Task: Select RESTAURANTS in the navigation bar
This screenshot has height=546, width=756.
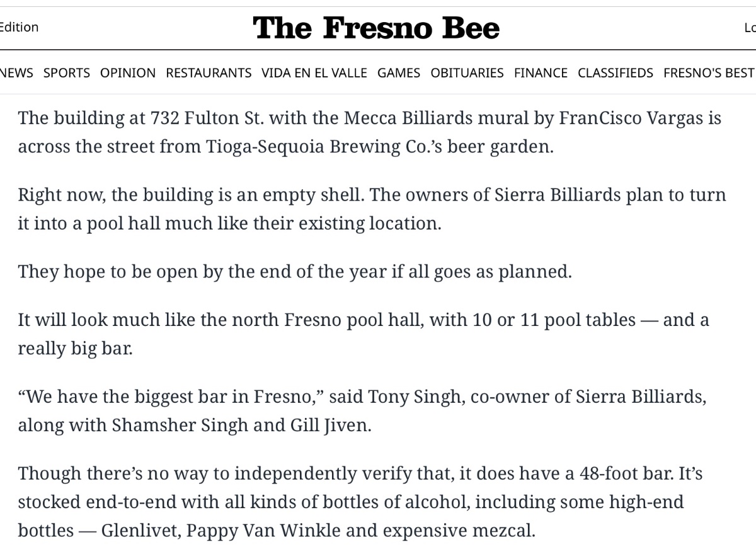Action: click(x=209, y=73)
